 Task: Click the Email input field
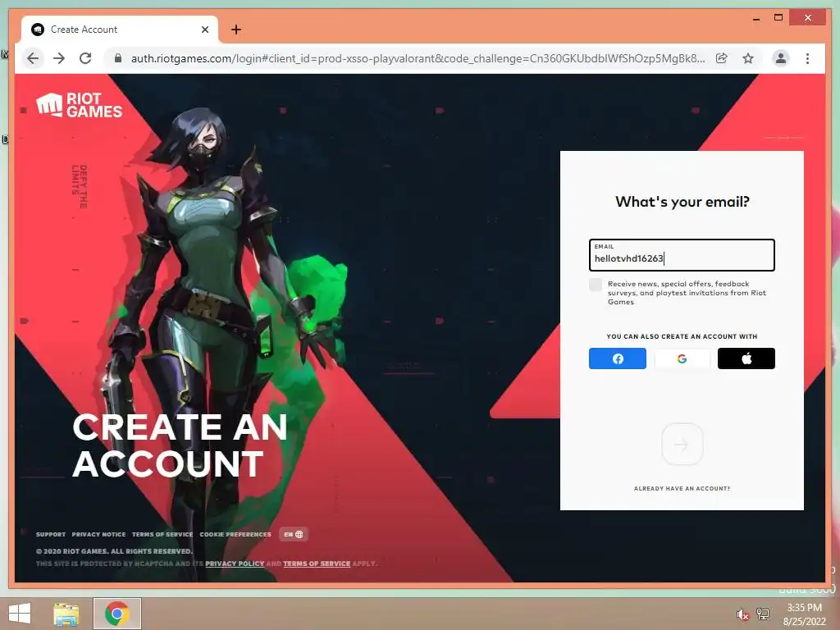682,255
